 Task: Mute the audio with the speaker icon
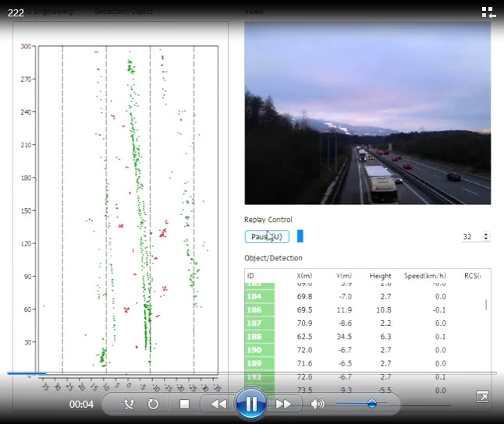317,404
